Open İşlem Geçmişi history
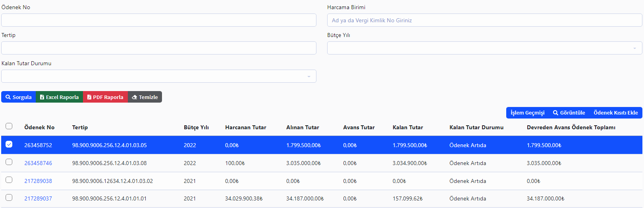Screen dimensions: 644x208 527,113
